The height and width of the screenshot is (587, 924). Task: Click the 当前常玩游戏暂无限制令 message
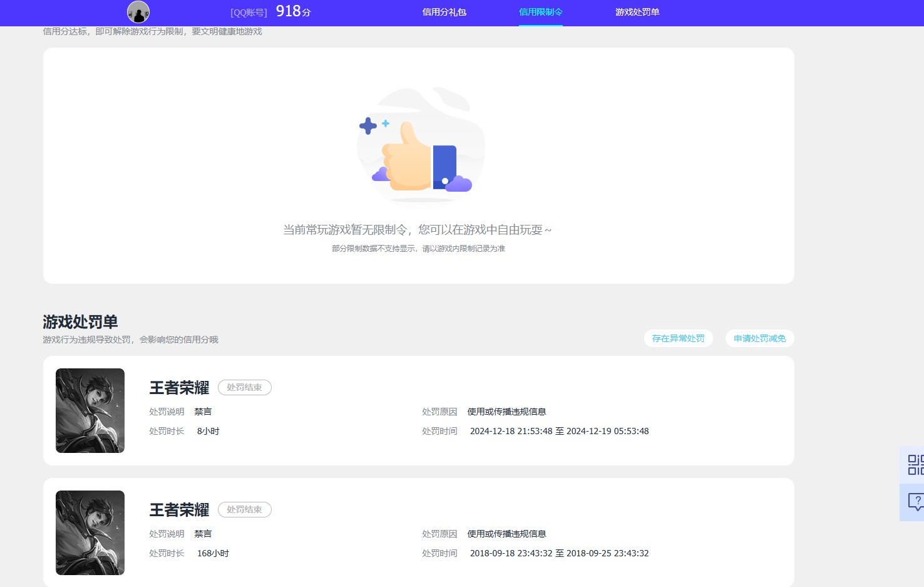click(x=418, y=230)
